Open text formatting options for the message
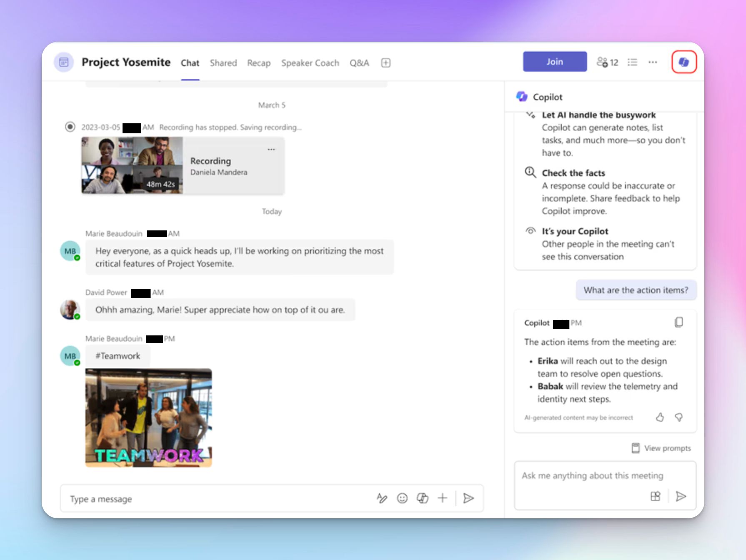The height and width of the screenshot is (560, 746). pos(382,498)
